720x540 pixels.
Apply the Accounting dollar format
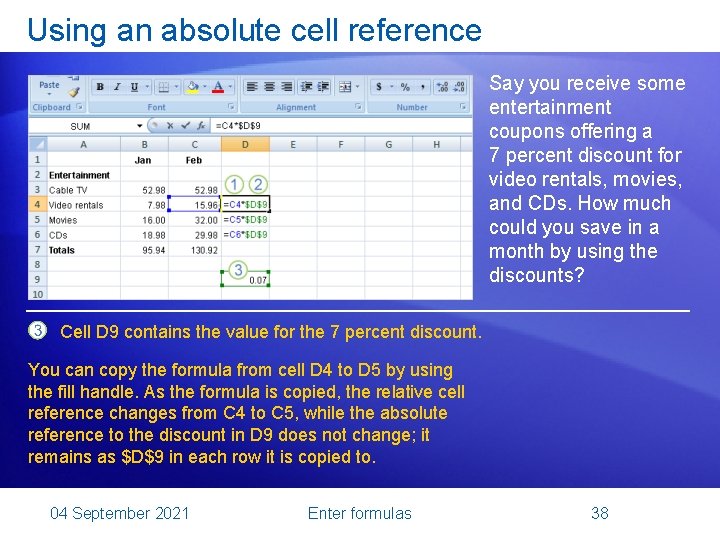379,86
